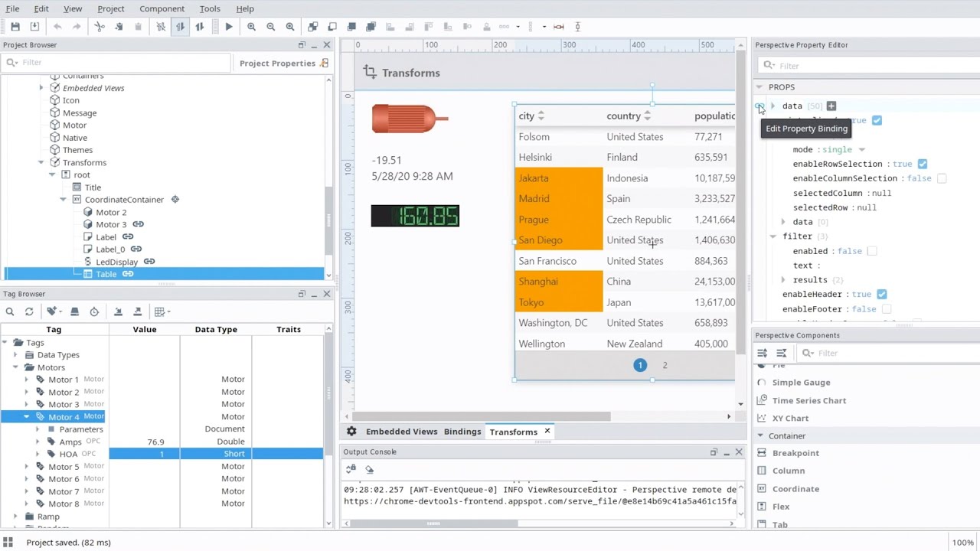Open the Tools menu
Screen dimensions: 980x551
tap(210, 8)
